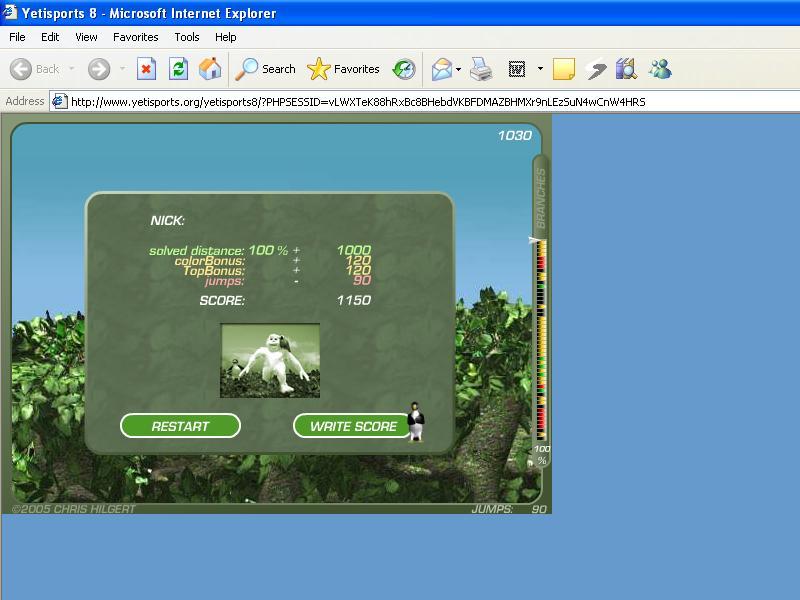Open the Favorites star toolbar button
Screen dimensions: 800x600
coord(343,69)
